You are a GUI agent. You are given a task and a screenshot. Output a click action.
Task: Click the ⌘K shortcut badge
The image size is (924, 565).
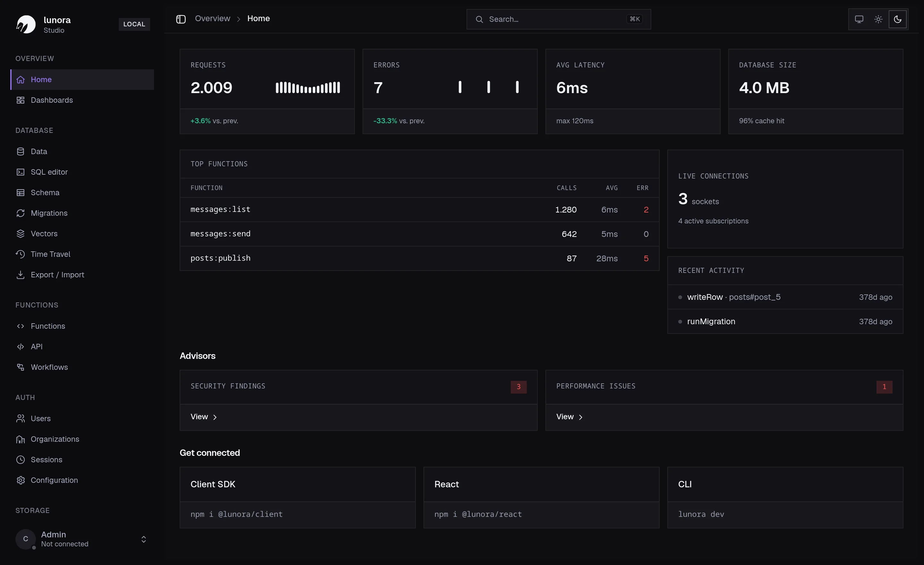coord(635,19)
